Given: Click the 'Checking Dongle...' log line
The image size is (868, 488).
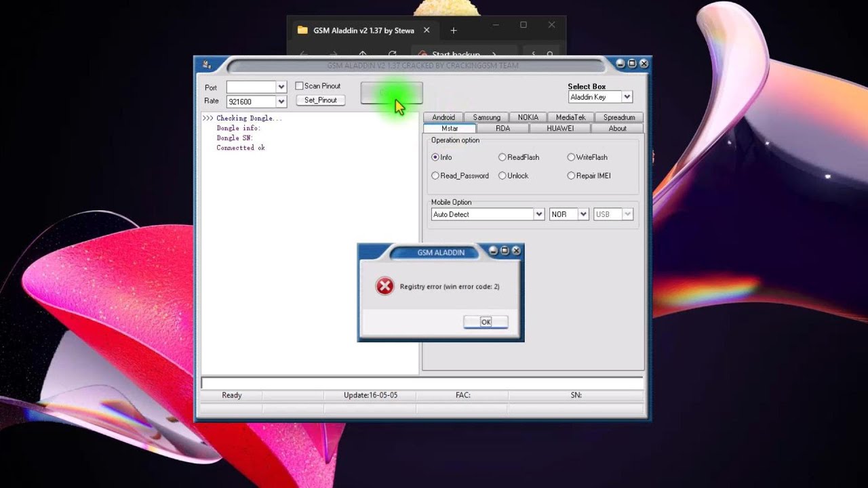Looking at the screenshot, I should [248, 118].
